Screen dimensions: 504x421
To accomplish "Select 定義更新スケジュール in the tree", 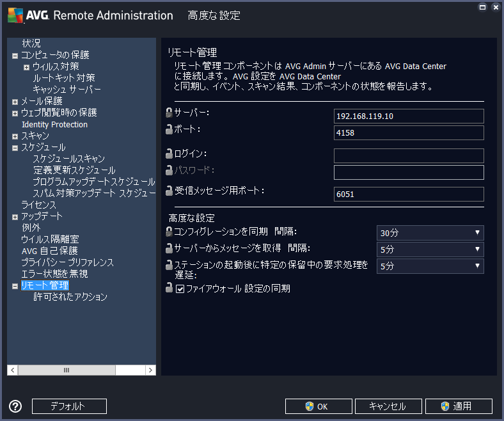I will [x=74, y=170].
